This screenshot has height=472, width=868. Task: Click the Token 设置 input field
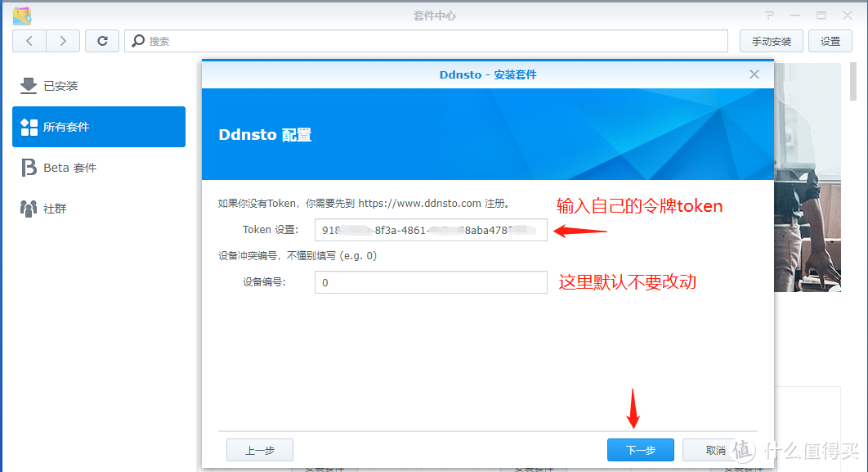coord(431,230)
